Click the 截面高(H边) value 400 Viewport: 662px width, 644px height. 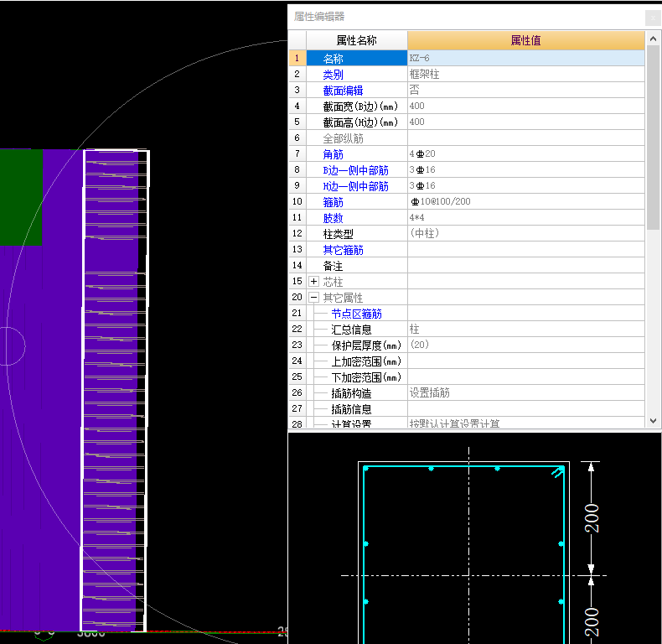coord(525,122)
